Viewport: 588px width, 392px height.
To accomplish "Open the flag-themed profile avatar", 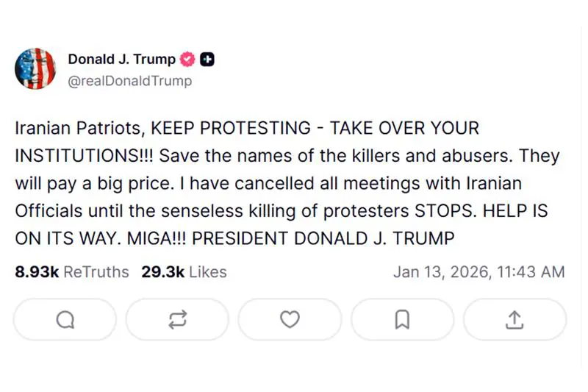I will pyautogui.click(x=35, y=69).
